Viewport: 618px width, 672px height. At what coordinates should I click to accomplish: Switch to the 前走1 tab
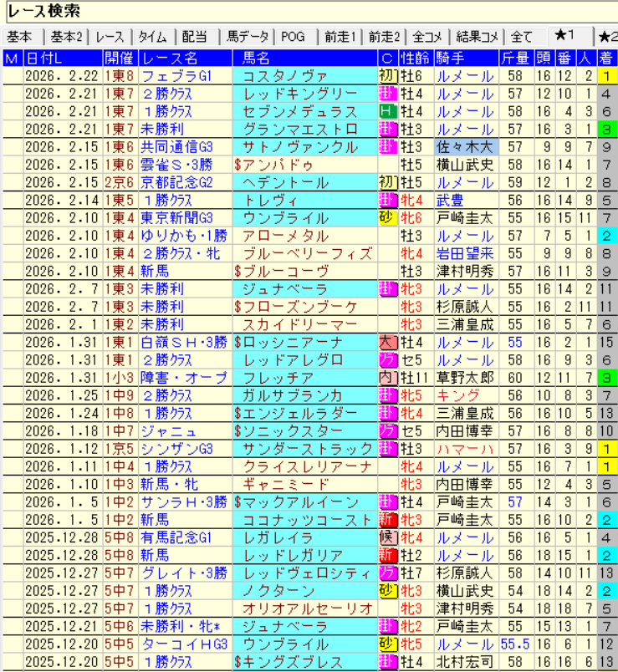pyautogui.click(x=340, y=38)
